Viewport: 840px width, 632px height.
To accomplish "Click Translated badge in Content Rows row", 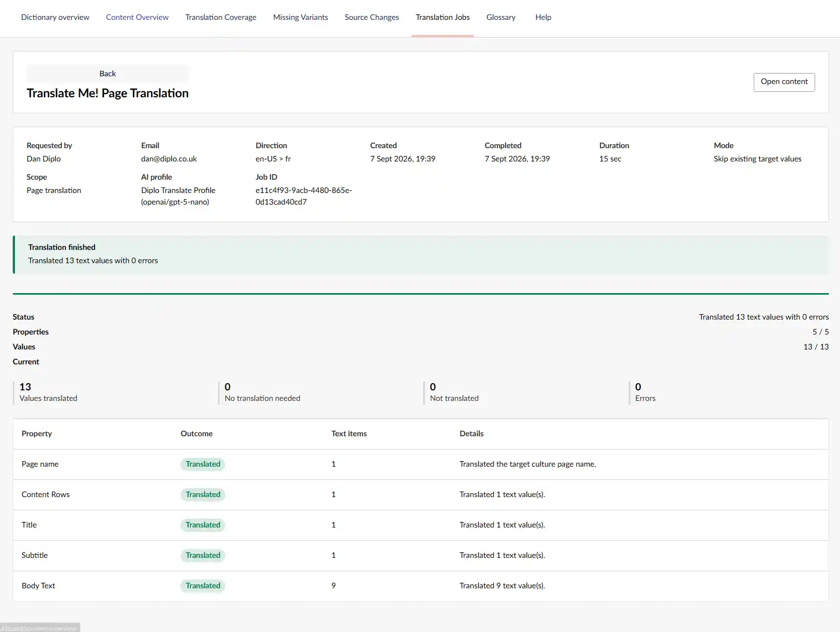I will tap(203, 495).
